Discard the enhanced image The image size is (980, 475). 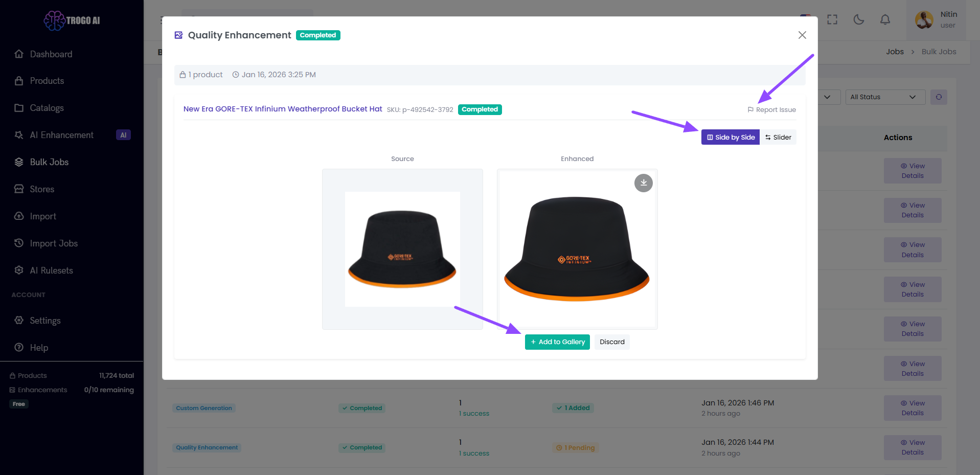point(612,342)
